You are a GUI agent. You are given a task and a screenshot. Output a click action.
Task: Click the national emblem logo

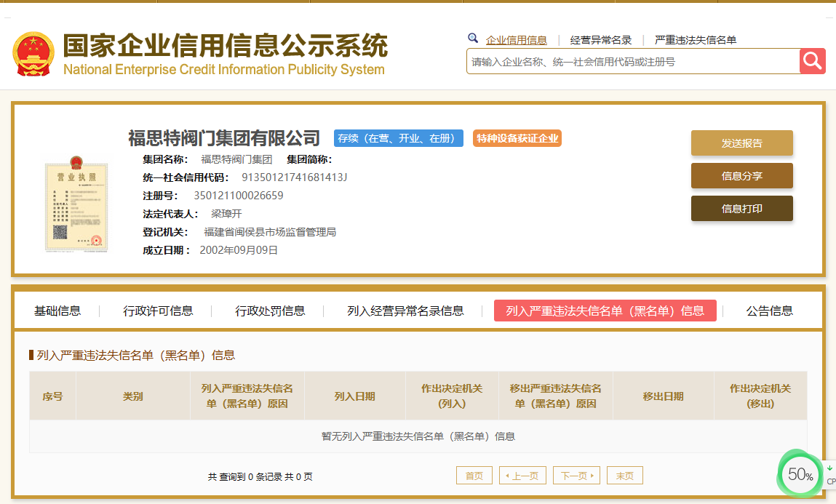33,54
